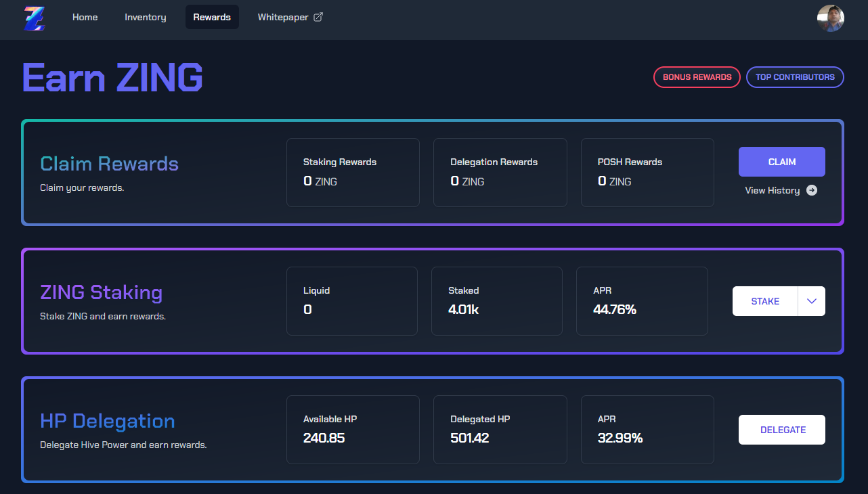The height and width of the screenshot is (494, 868).
Task: Click the ZING Staking APR 44.76% value
Action: (615, 309)
